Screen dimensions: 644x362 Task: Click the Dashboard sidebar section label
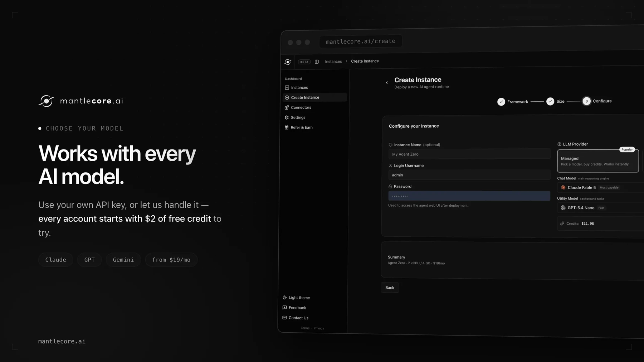[x=293, y=79]
